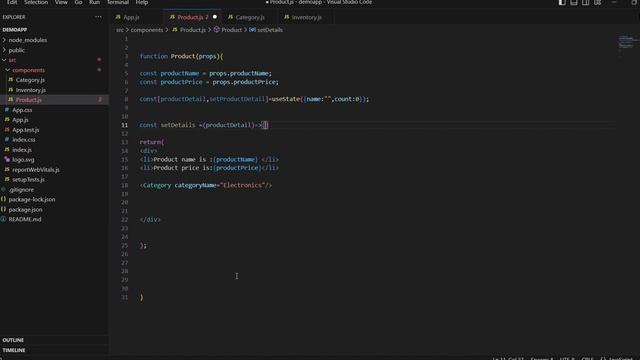Click the unsaved dot on Product.js tab

coord(215,17)
